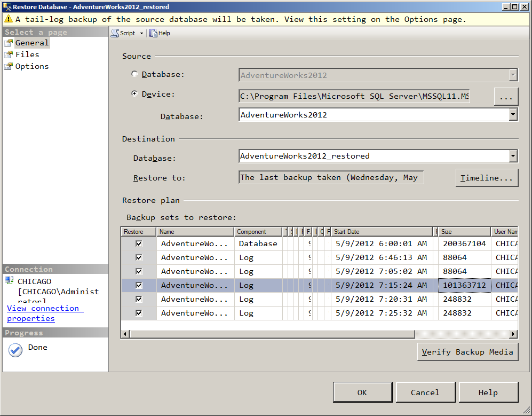The width and height of the screenshot is (532, 416).
Task: Select the size cell 200367104
Action: [464, 244]
